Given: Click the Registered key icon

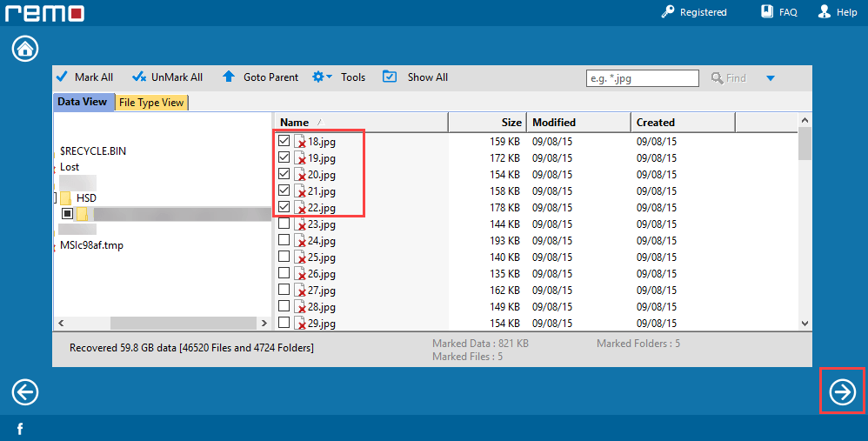Looking at the screenshot, I should point(668,11).
